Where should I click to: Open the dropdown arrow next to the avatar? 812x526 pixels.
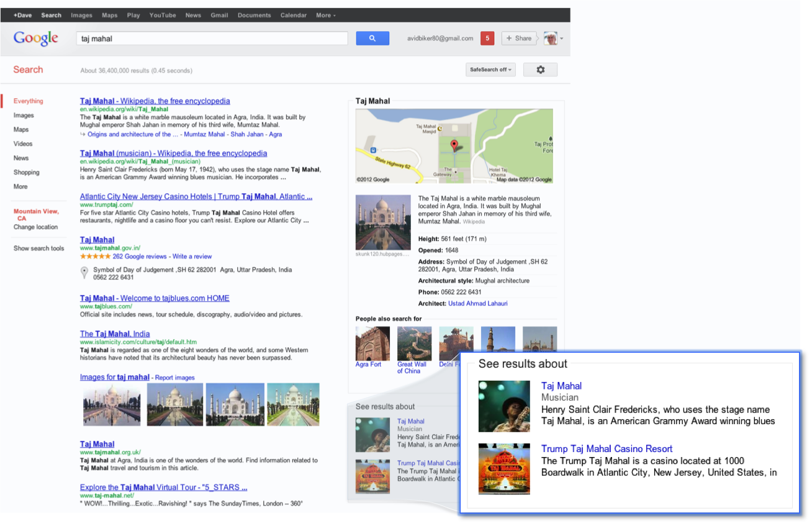562,38
